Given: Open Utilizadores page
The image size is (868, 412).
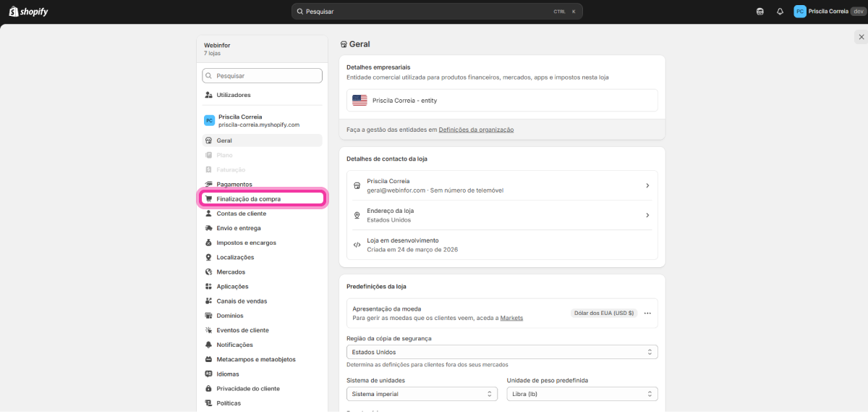Looking at the screenshot, I should [262, 95].
